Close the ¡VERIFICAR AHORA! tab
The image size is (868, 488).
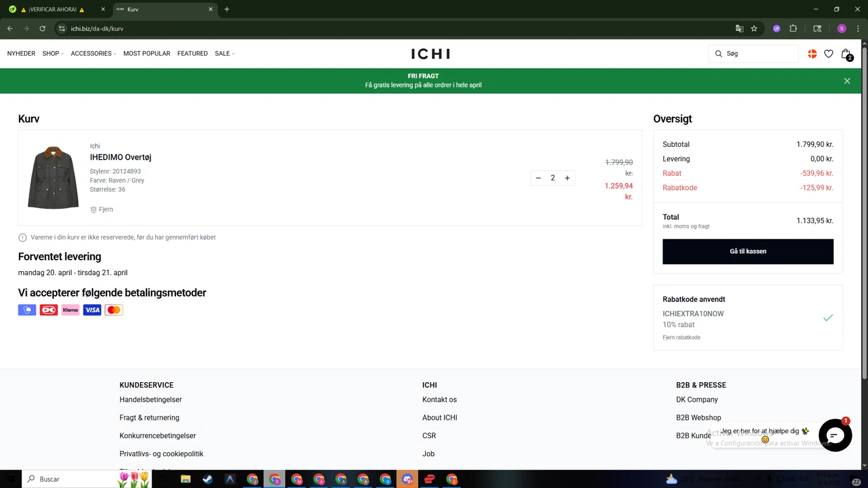click(x=103, y=9)
